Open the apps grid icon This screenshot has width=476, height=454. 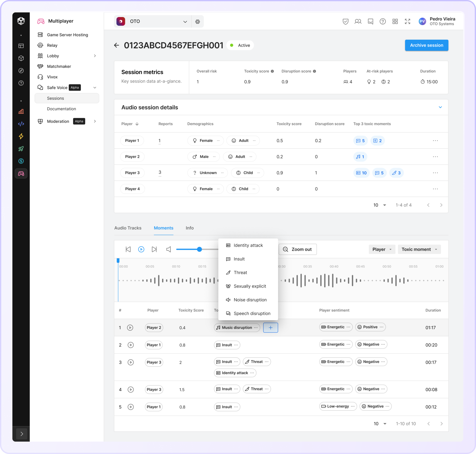click(x=395, y=21)
